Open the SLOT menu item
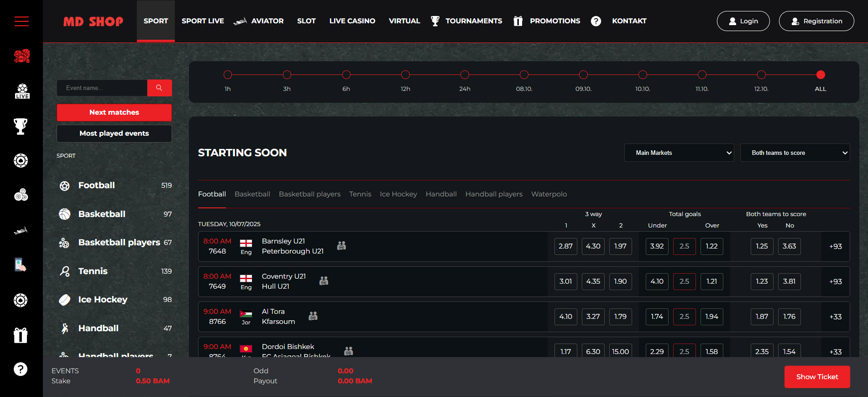Screen dimensions: 868x397 tap(306, 21)
